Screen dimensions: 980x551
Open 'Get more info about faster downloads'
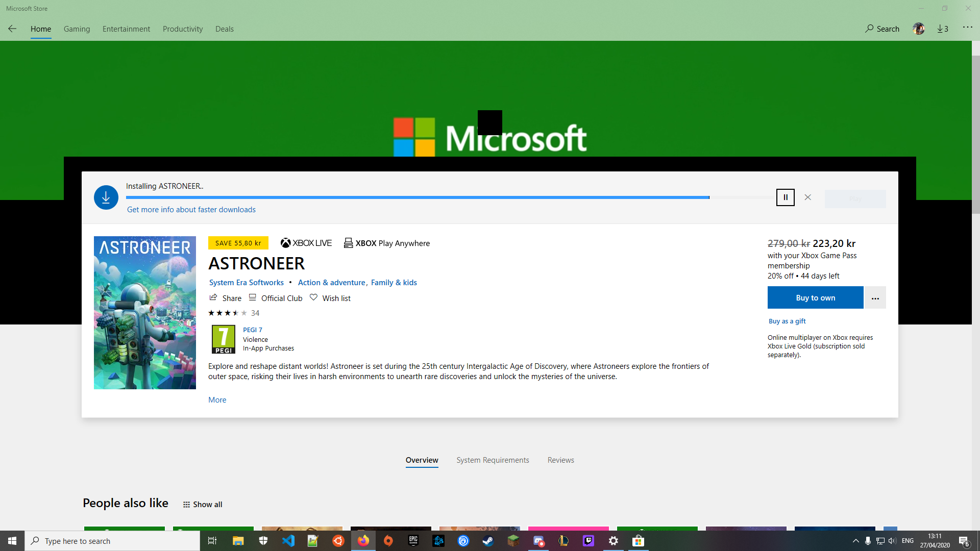[x=191, y=210]
